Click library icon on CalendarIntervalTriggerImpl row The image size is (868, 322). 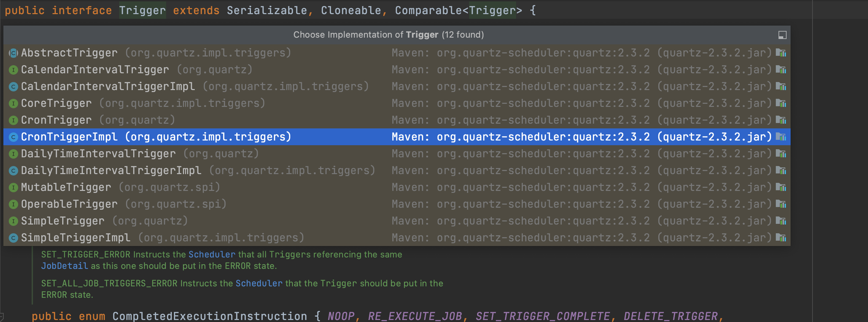click(x=781, y=86)
